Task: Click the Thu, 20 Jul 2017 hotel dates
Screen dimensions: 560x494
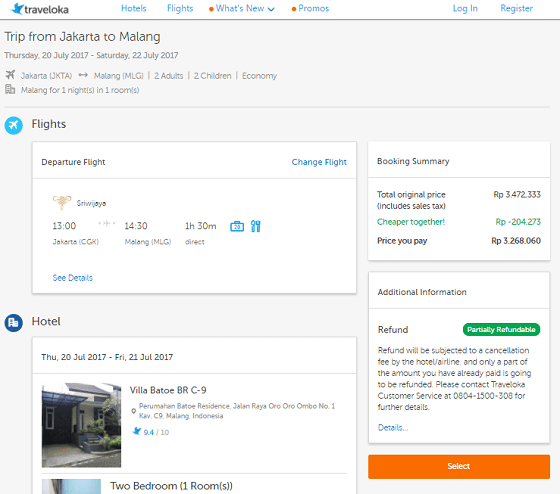Action: pos(107,357)
